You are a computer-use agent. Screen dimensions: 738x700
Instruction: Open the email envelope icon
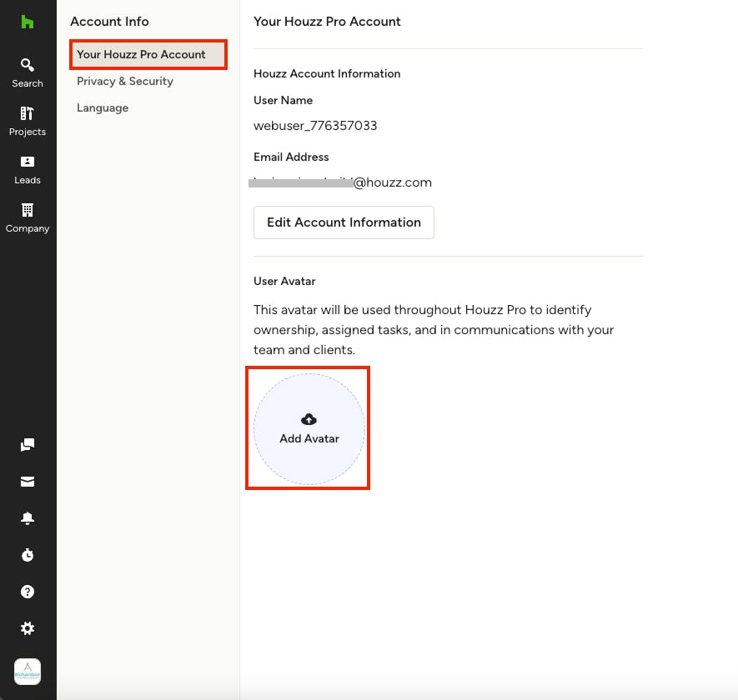coord(28,482)
